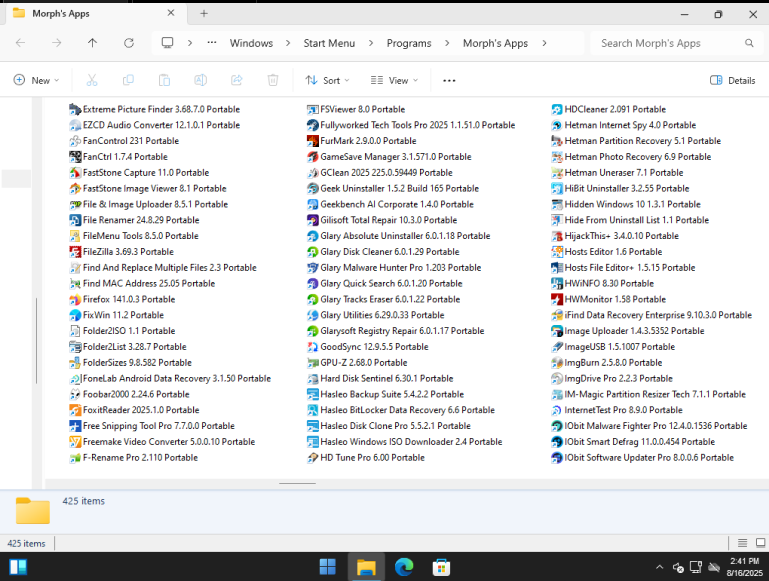Open Microsoft Edge from taskbar
The image size is (769, 581).
[404, 567]
